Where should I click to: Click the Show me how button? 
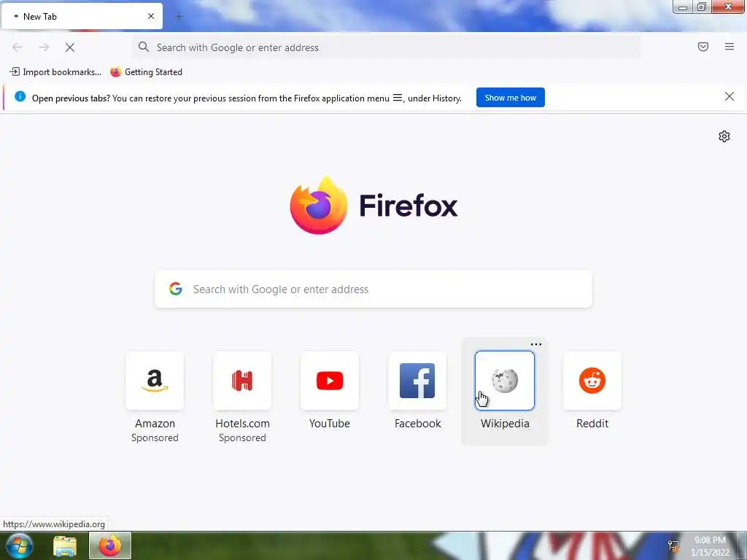pyautogui.click(x=510, y=98)
